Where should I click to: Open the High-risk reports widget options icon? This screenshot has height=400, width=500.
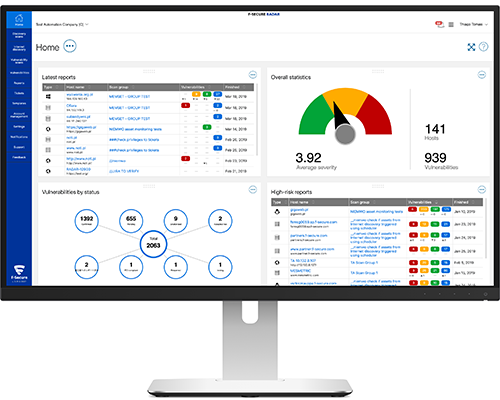[x=482, y=190]
